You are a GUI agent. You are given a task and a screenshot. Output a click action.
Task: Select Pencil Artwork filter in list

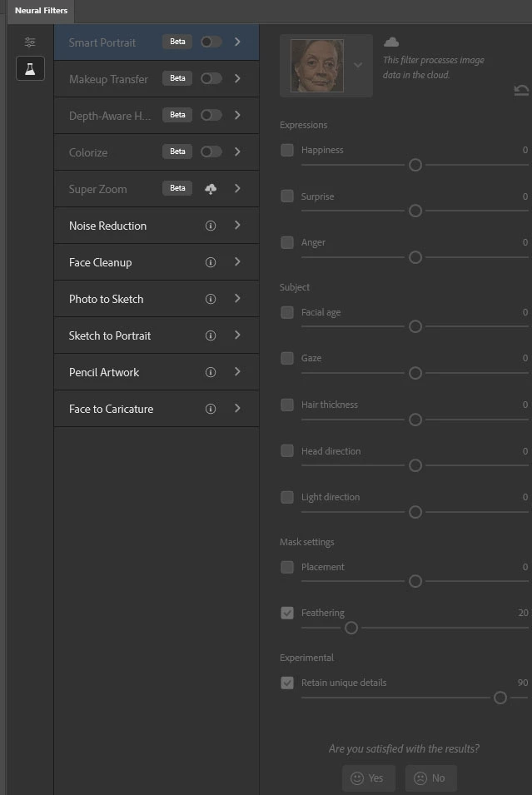click(x=104, y=372)
